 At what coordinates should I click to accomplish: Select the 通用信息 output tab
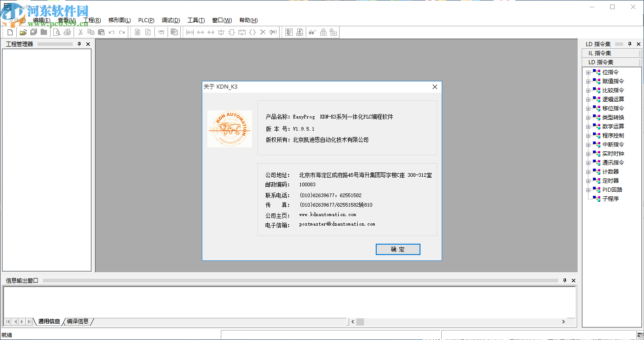tap(49, 321)
